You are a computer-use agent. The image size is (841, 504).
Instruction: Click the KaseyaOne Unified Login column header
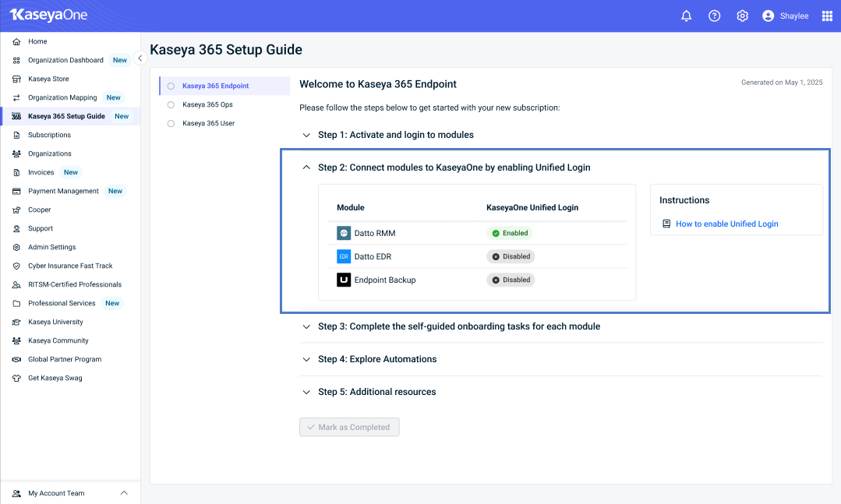532,207
